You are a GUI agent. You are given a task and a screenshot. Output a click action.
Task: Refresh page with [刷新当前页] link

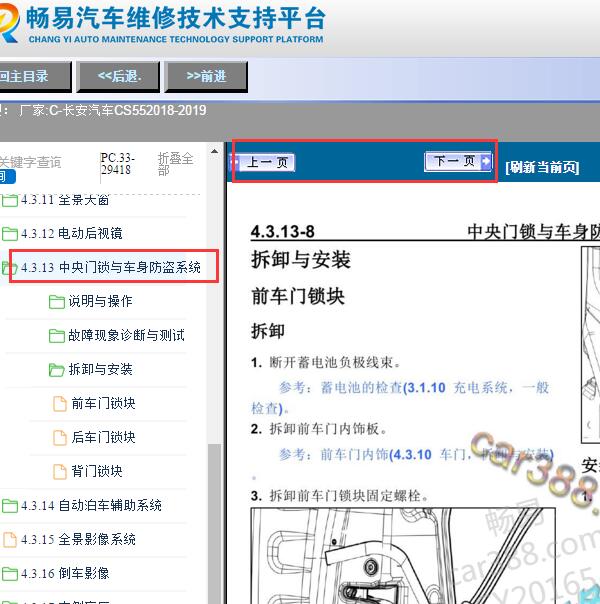coord(542,167)
